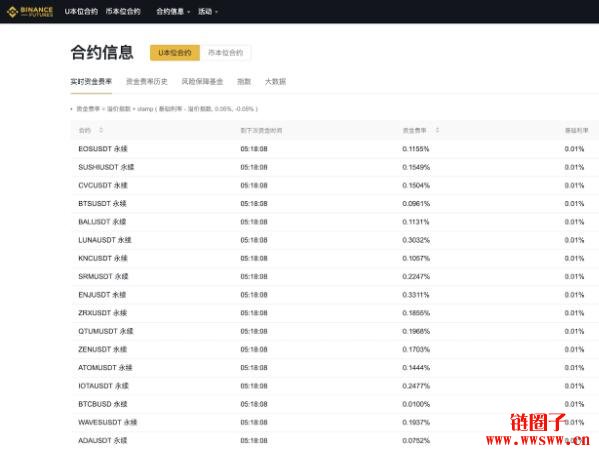Viewport: 599px width, 450px height.
Task: Select the BTSUSDT 永续 contract
Action: [x=102, y=204]
